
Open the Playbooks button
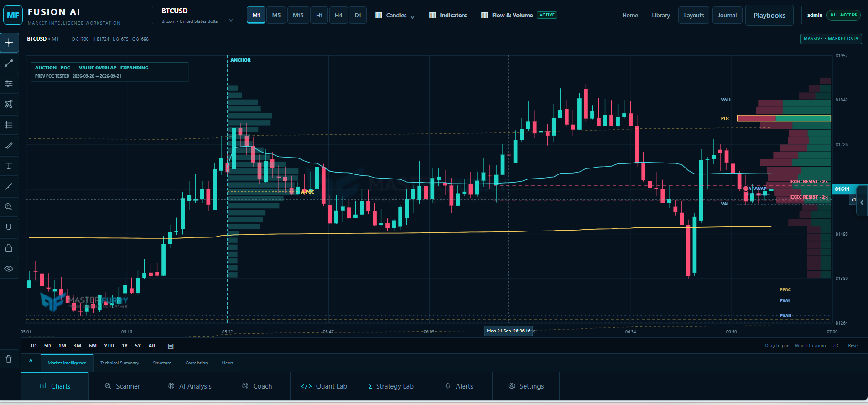[x=769, y=16]
